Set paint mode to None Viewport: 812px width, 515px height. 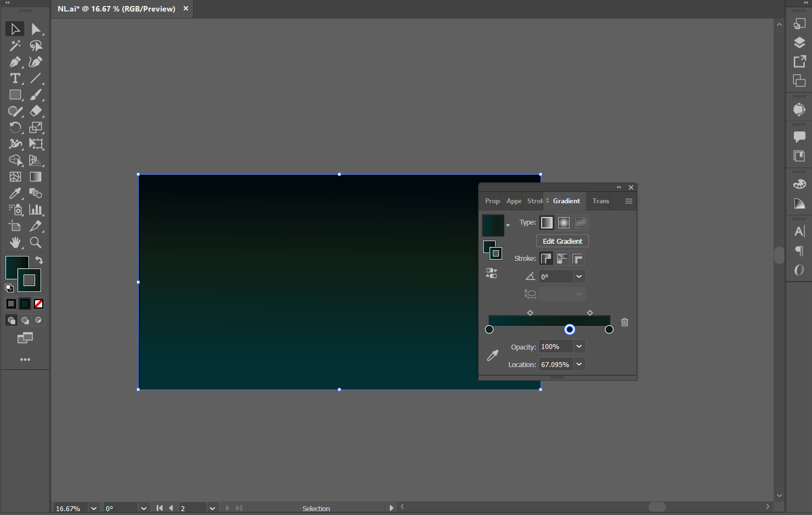point(38,304)
